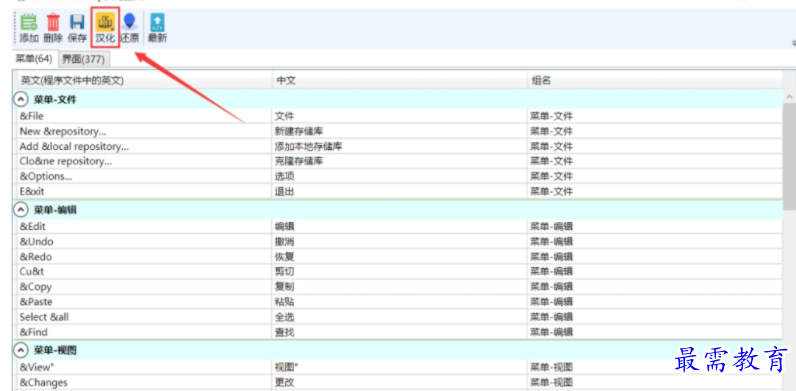Click the 全选 translation cell
The image size is (796, 391).
coord(400,317)
